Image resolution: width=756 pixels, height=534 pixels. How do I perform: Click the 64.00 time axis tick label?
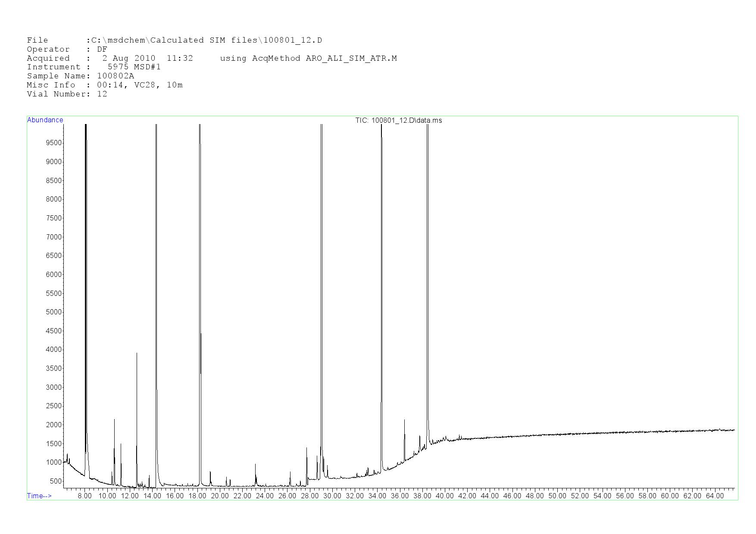tap(715, 496)
